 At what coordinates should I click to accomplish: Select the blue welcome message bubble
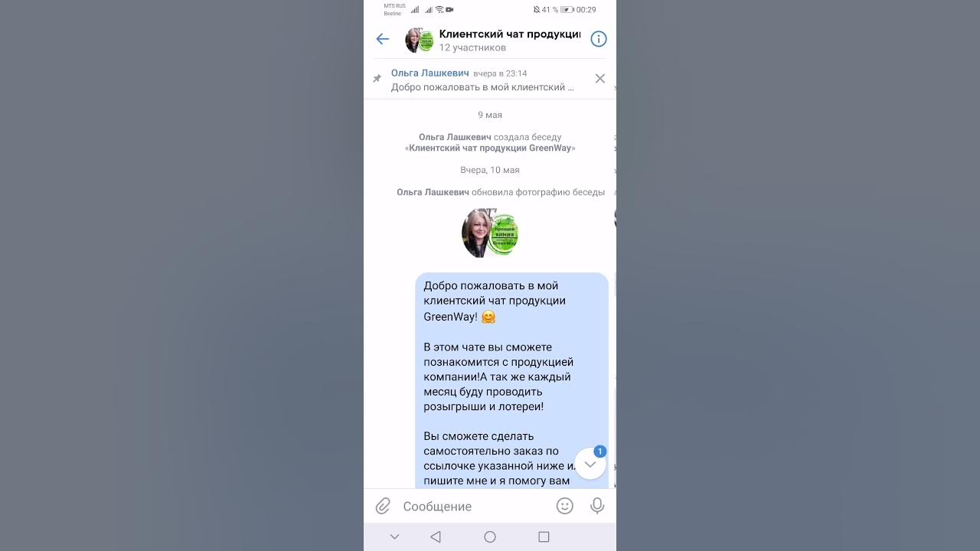tap(512, 380)
